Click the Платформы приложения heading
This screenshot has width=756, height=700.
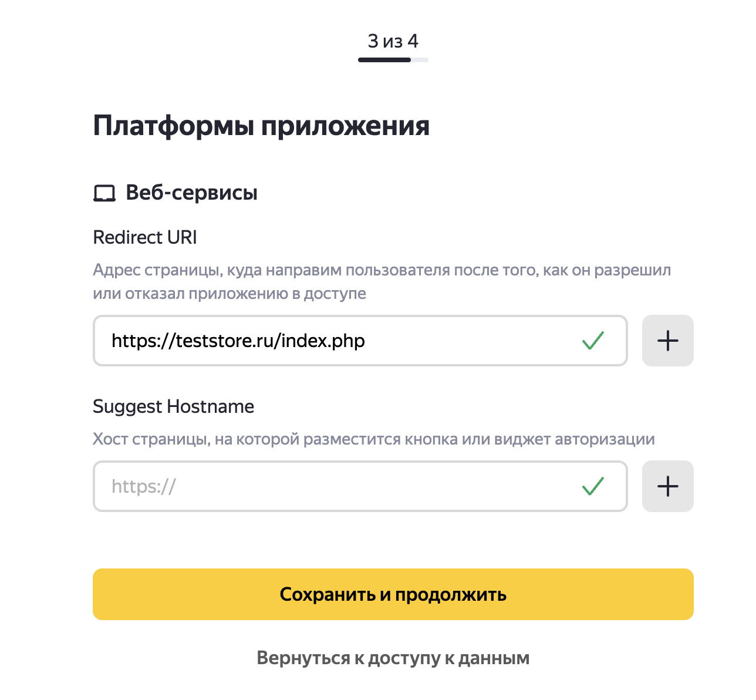click(x=261, y=126)
